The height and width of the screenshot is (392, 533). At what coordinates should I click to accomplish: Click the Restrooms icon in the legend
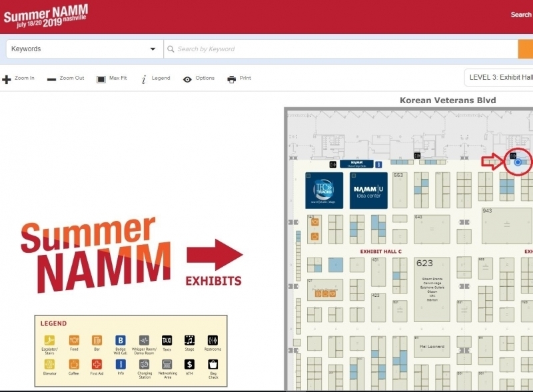(213, 340)
